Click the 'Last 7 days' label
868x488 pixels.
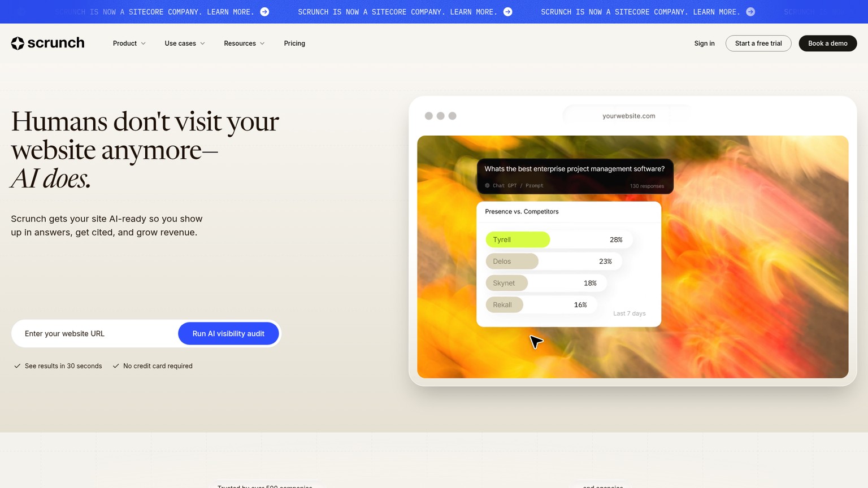tap(630, 313)
